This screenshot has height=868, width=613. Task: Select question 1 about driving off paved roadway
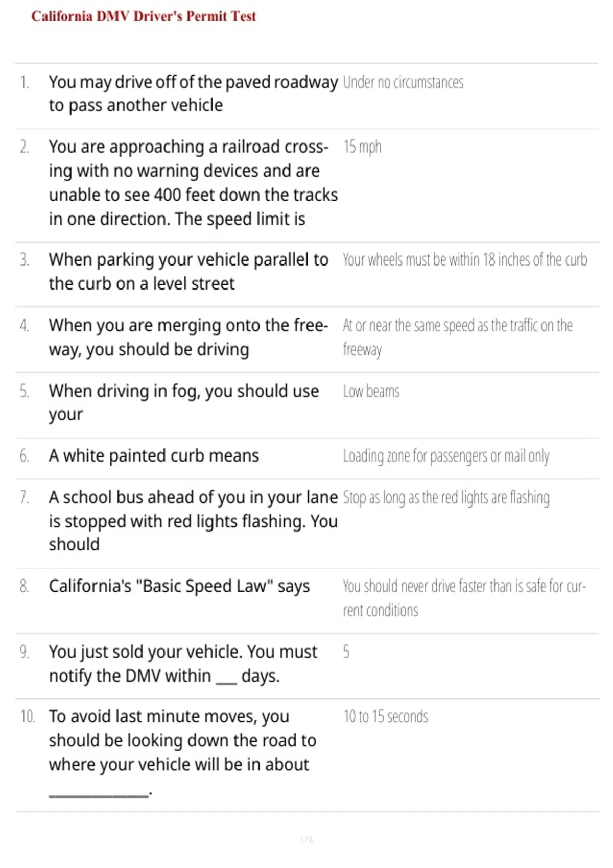[193, 93]
